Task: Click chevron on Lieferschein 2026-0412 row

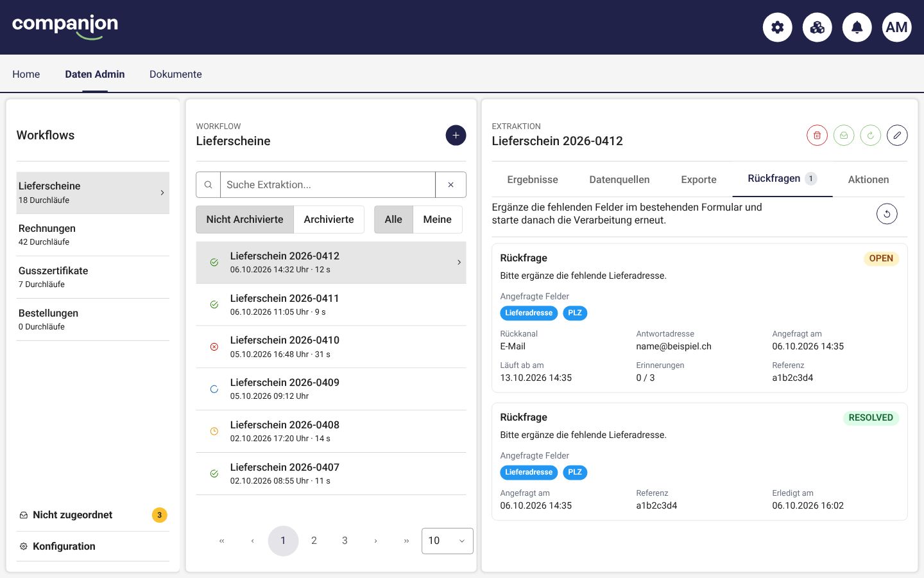Action: 459,262
